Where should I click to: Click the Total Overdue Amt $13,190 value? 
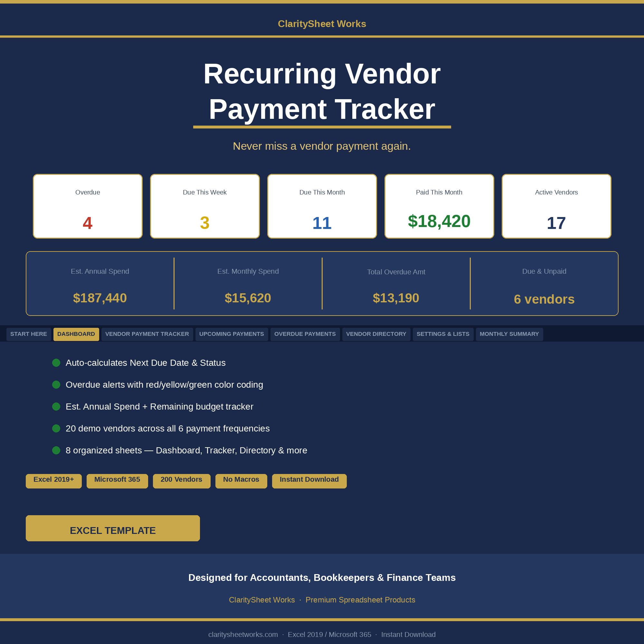pos(396,298)
